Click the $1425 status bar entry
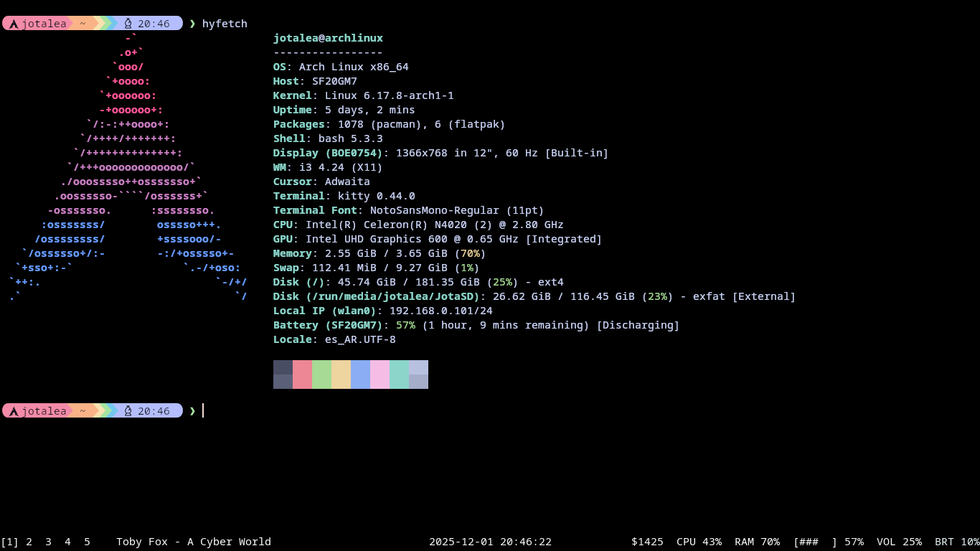 (x=647, y=542)
